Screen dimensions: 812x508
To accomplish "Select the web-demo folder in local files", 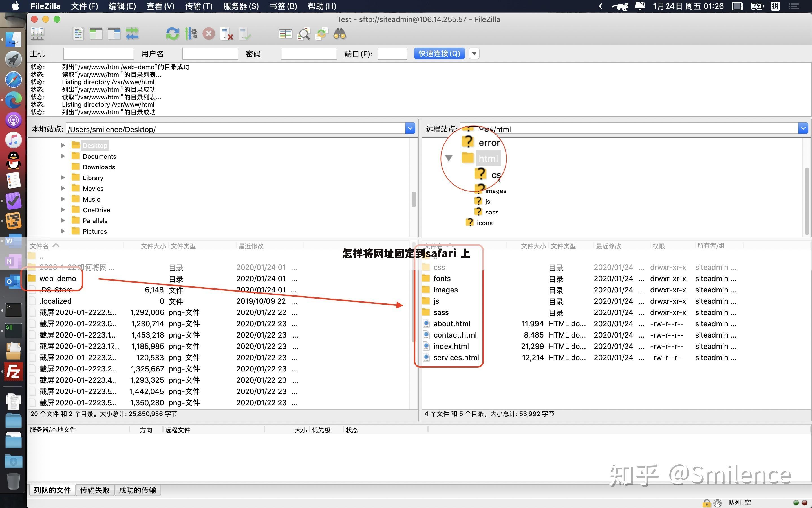I will [x=58, y=279].
